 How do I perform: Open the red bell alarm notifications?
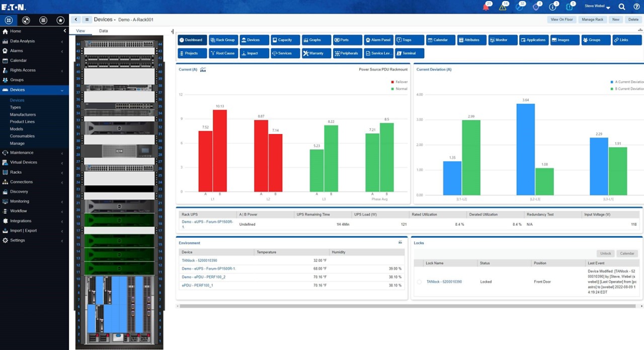pos(486,7)
